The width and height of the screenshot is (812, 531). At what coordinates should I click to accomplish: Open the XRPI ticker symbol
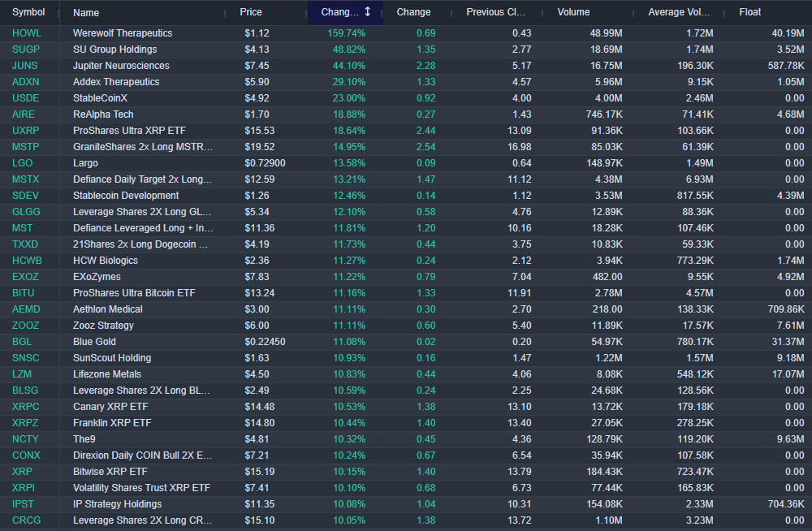pyautogui.click(x=24, y=488)
